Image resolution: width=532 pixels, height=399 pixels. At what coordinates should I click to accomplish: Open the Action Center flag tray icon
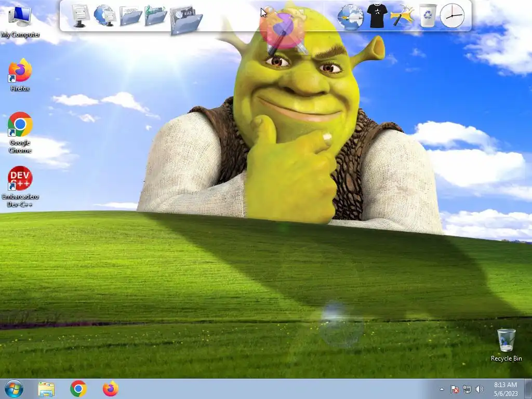[x=454, y=389]
